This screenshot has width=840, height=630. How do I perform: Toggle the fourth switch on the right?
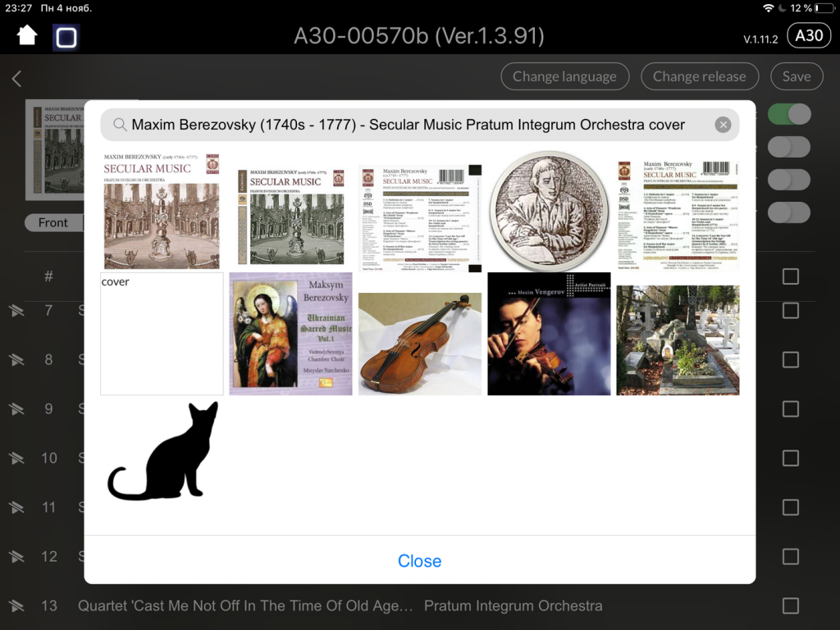[789, 212]
